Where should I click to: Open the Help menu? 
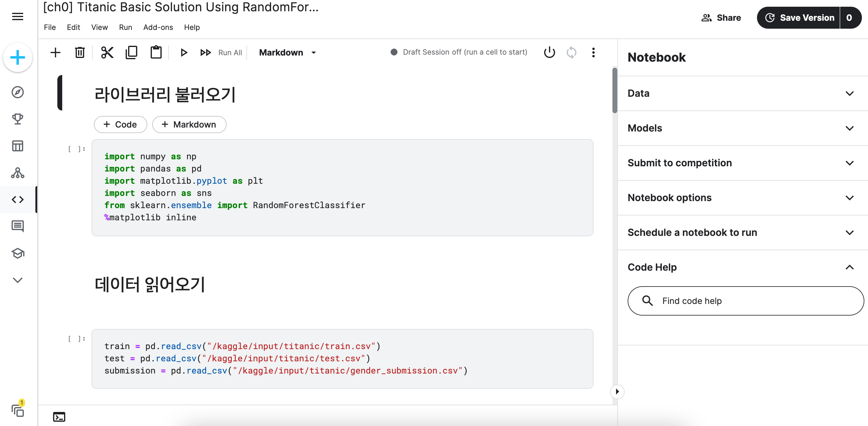tap(192, 27)
